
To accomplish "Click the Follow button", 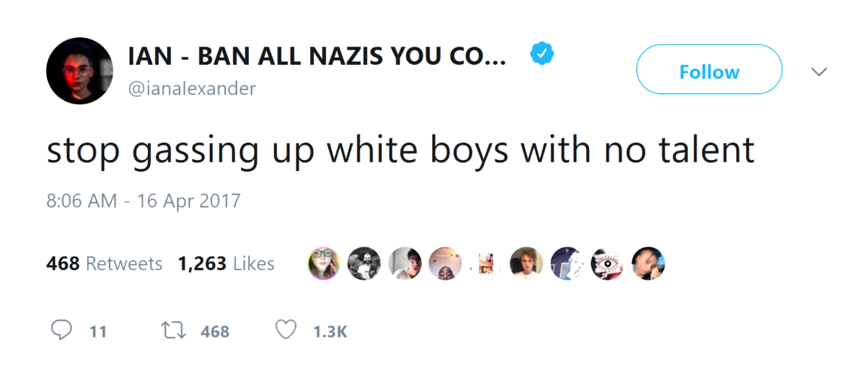I will (x=709, y=70).
